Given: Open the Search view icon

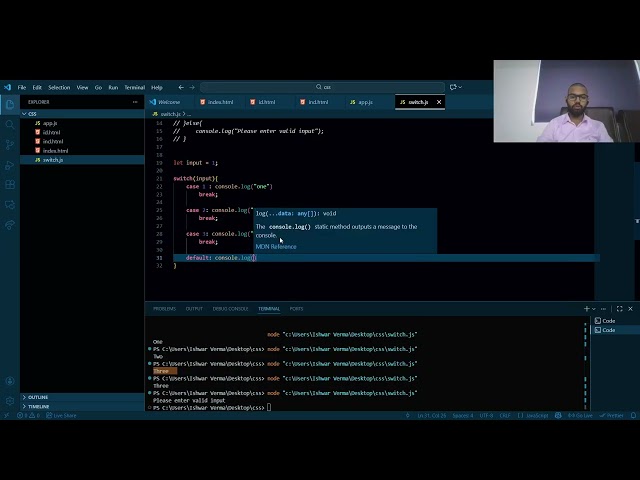Looking at the screenshot, I should tap(10, 124).
